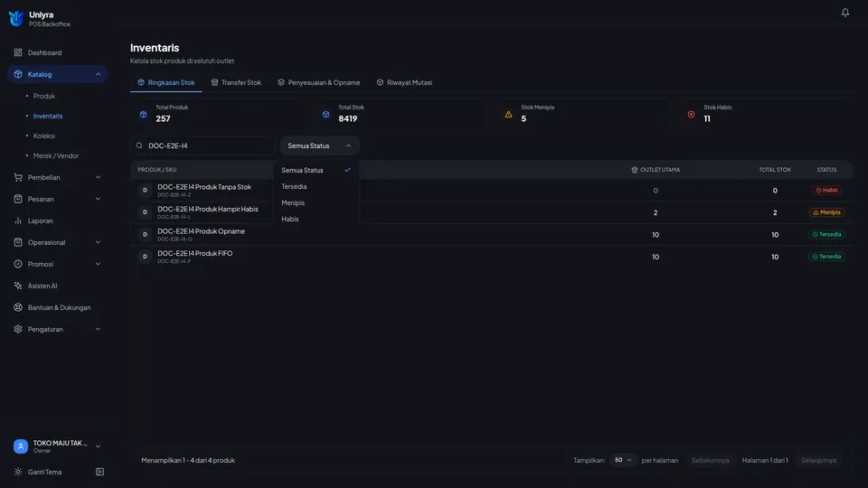868x488 pixels.
Task: Switch to Penyesuaian & Opname tab
Action: 319,82
